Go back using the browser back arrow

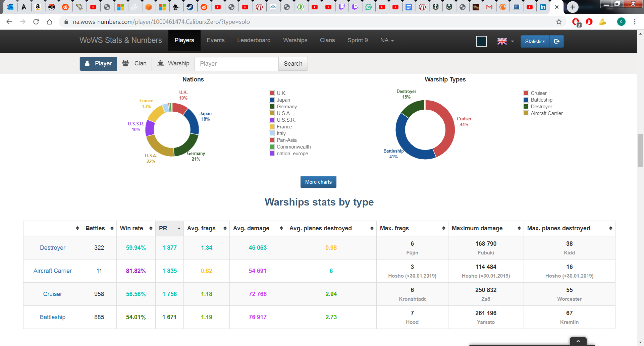[x=9, y=22]
